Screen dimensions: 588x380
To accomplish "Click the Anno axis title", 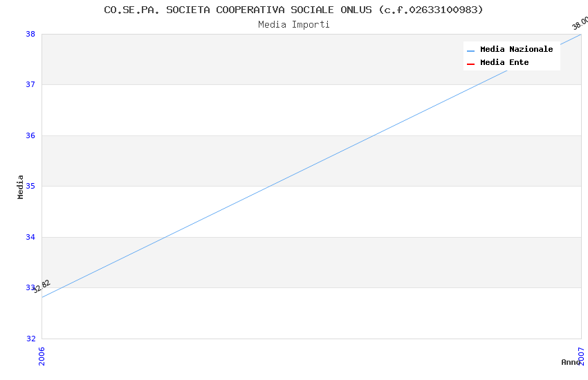I will (571, 362).
